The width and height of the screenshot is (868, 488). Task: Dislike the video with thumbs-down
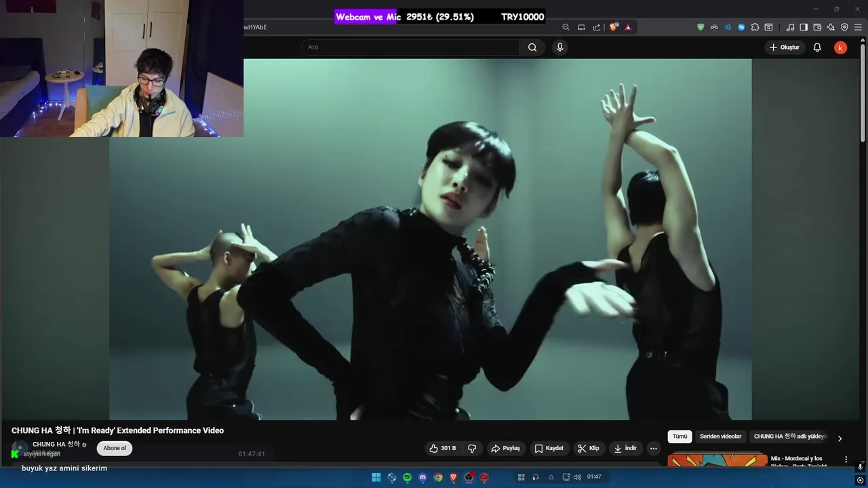tap(472, 448)
